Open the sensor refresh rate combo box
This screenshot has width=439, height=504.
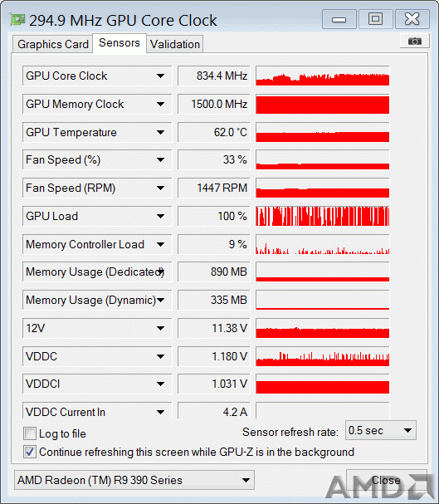point(381,430)
